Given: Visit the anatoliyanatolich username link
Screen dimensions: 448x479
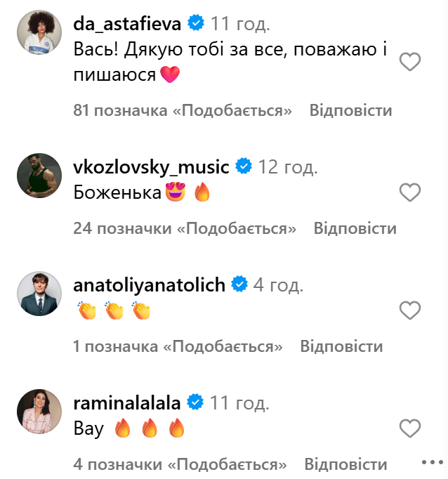Looking at the screenshot, I should (149, 285).
